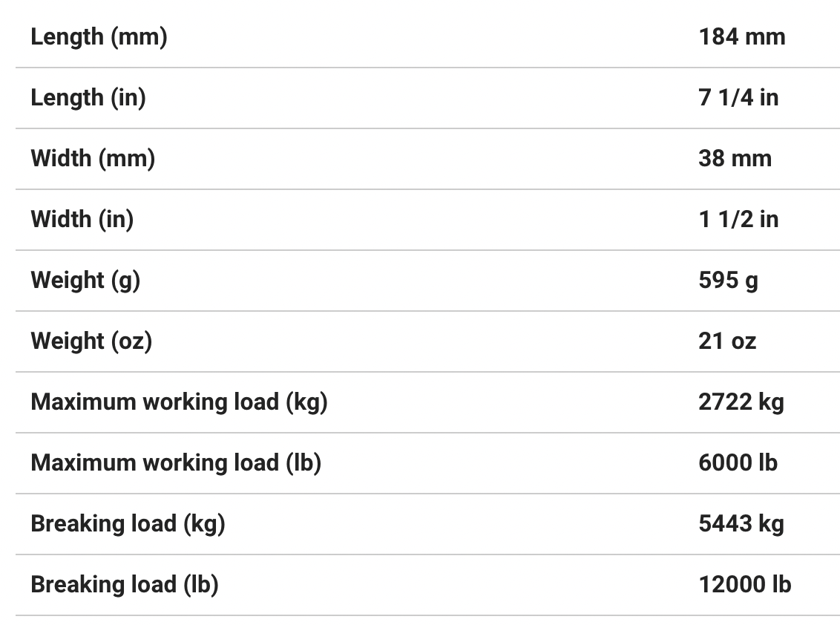Click the "Breaking load (lb)" label
840x625 pixels.
pos(125,584)
